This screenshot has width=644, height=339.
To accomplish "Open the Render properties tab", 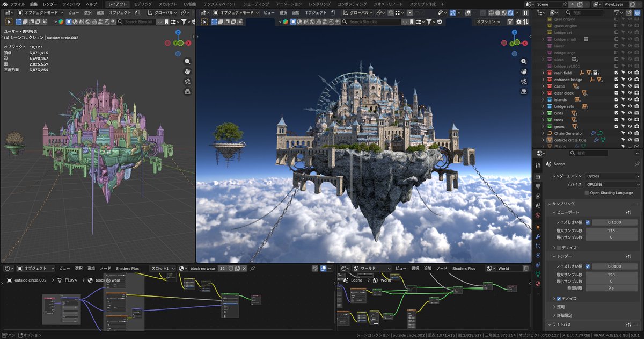I will pyautogui.click(x=538, y=177).
